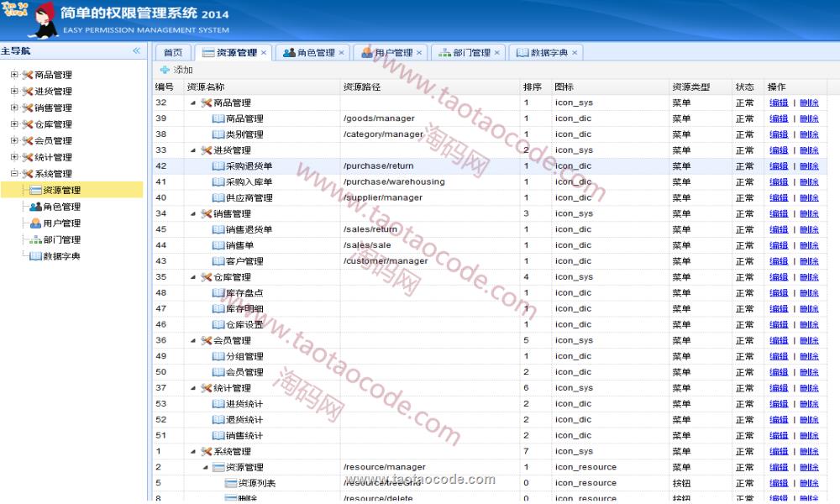The width and height of the screenshot is (840, 504).
Task: Click the 数据字典 book icon in sidebar
Action: [x=35, y=256]
